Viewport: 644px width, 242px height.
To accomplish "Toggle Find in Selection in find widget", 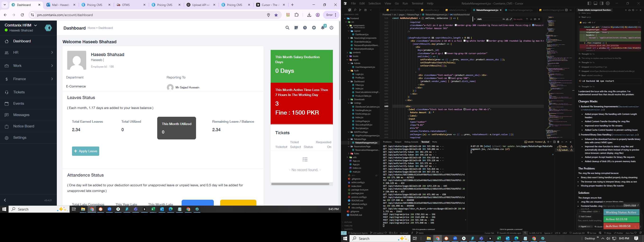I will 535,19.
